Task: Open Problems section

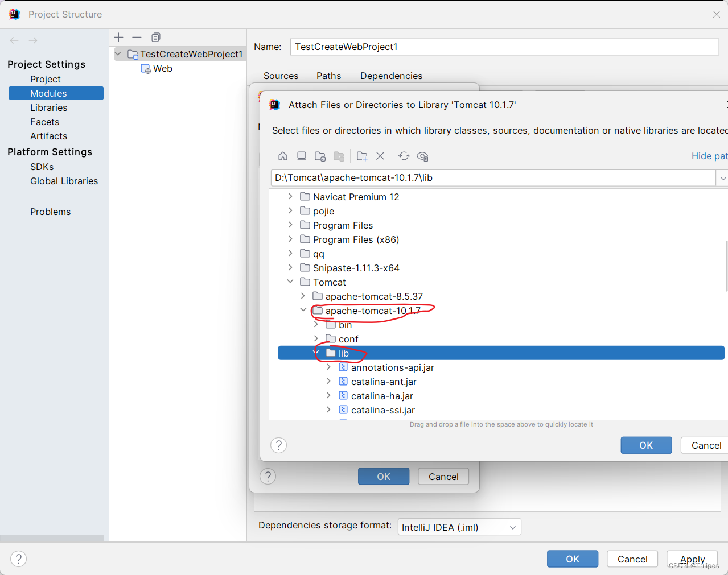Action: tap(50, 212)
